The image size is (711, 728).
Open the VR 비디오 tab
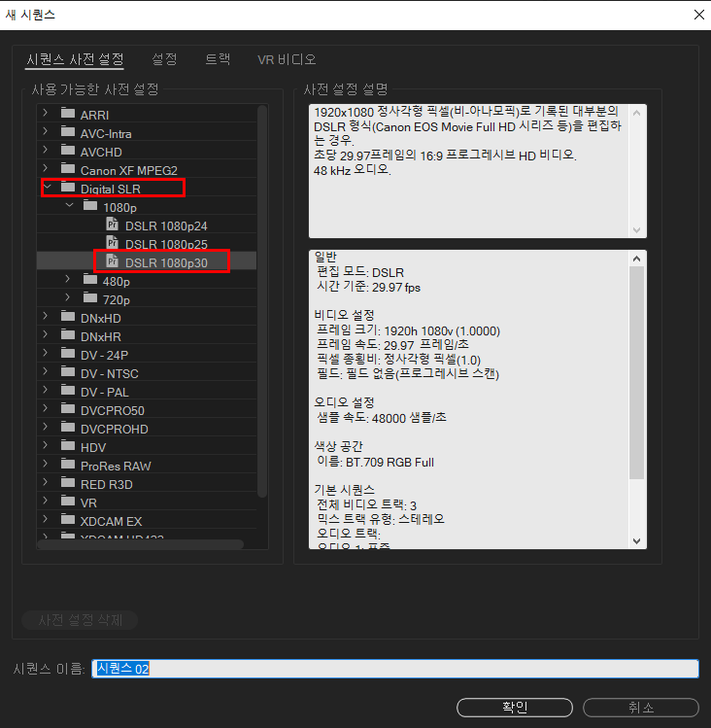[287, 59]
